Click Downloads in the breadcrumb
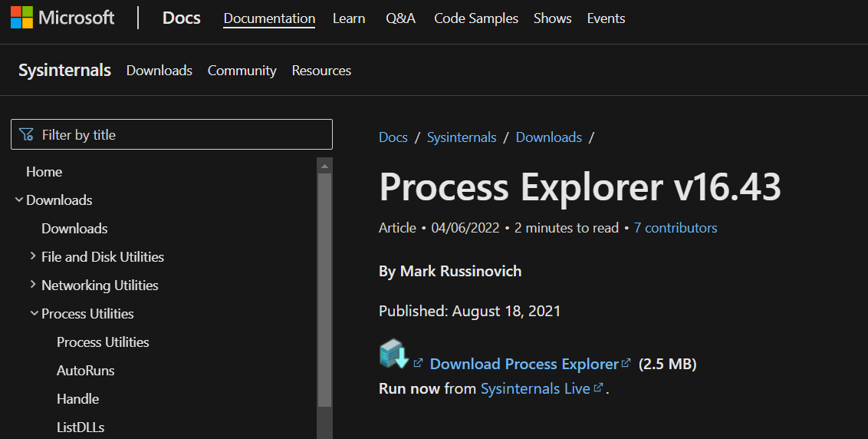This screenshot has width=868, height=439. pyautogui.click(x=548, y=137)
